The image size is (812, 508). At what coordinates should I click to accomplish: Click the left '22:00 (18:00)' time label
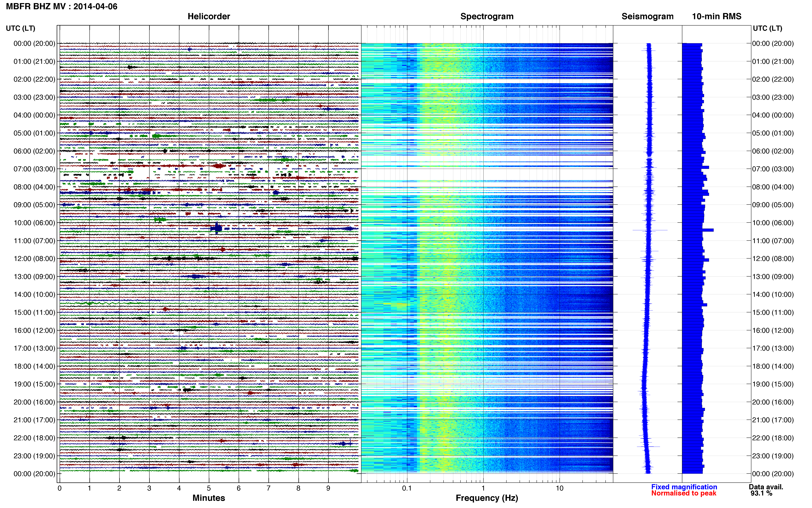pos(34,438)
